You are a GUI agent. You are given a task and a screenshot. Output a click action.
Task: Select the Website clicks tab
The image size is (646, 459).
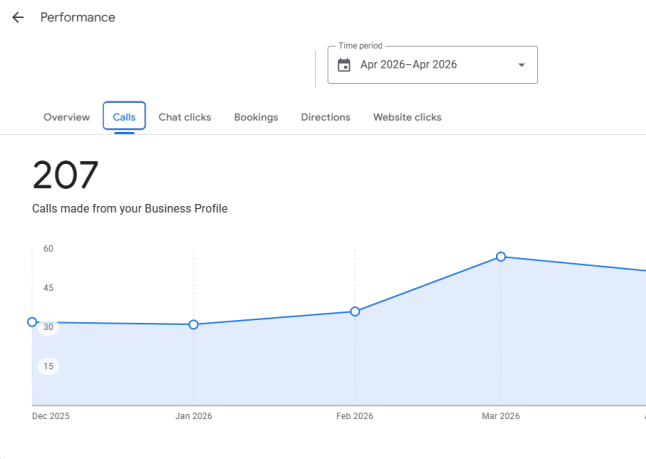(x=407, y=117)
